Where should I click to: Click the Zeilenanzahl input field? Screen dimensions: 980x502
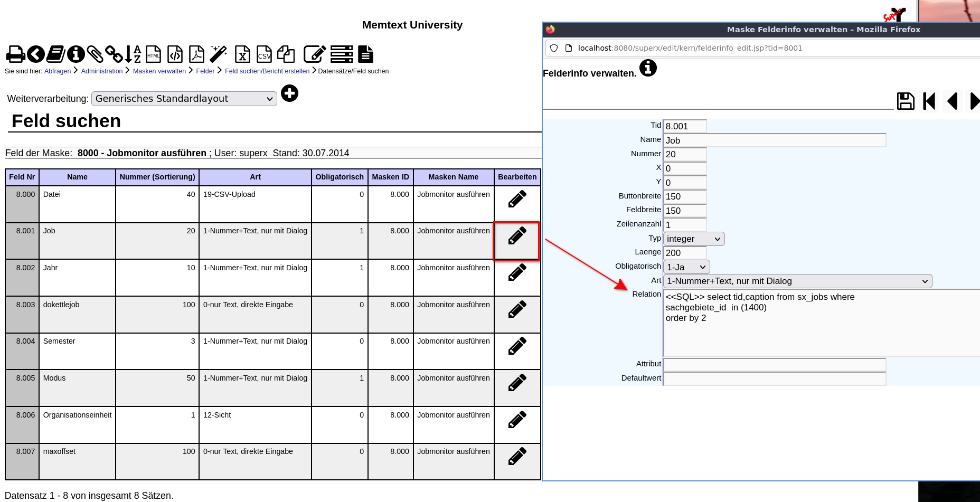pos(685,225)
